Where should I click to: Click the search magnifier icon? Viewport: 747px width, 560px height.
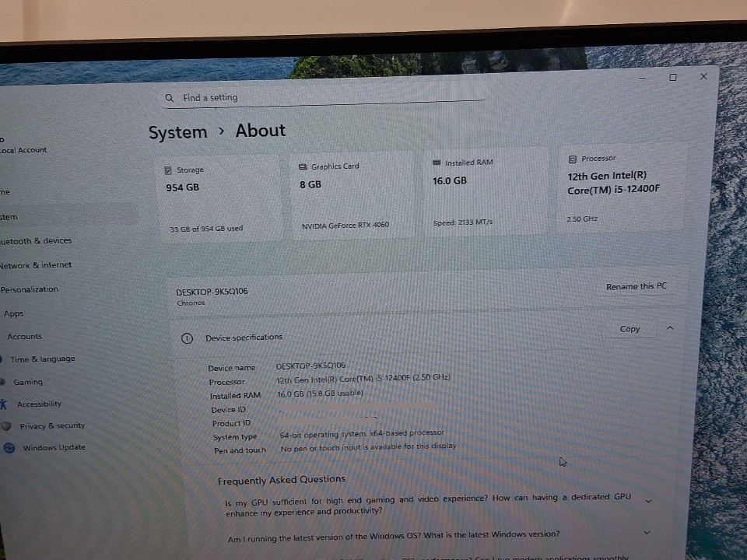coord(169,98)
